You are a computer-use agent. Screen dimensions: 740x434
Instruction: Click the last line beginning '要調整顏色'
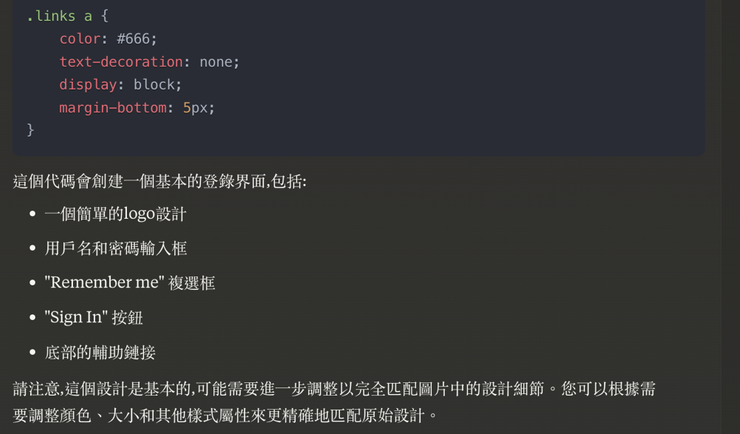click(x=225, y=414)
